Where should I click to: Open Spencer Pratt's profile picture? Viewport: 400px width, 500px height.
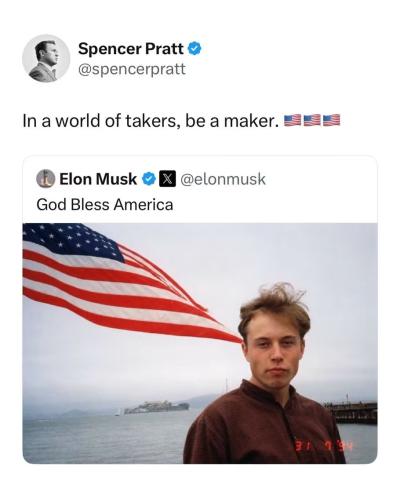[46, 58]
